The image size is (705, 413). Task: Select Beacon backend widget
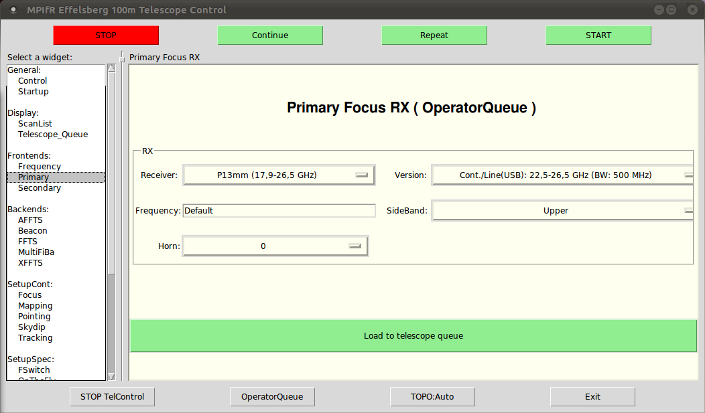pyautogui.click(x=33, y=231)
